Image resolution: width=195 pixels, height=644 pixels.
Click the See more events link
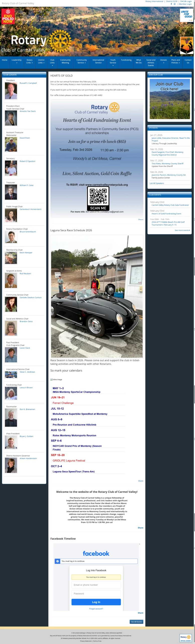(x=182, y=230)
